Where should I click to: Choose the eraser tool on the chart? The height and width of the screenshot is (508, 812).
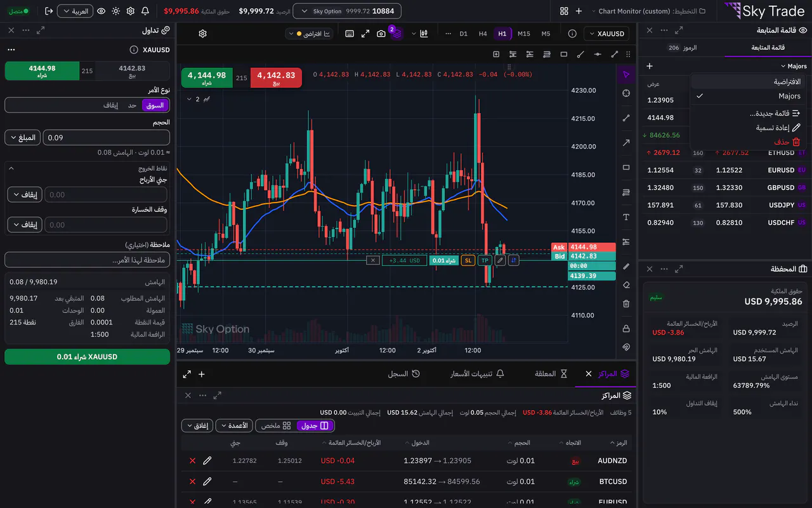(626, 285)
